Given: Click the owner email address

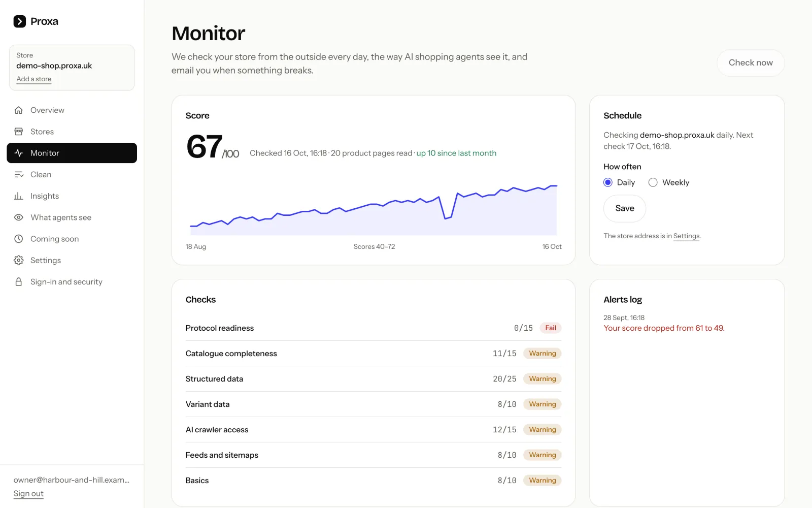Looking at the screenshot, I should pos(72,480).
